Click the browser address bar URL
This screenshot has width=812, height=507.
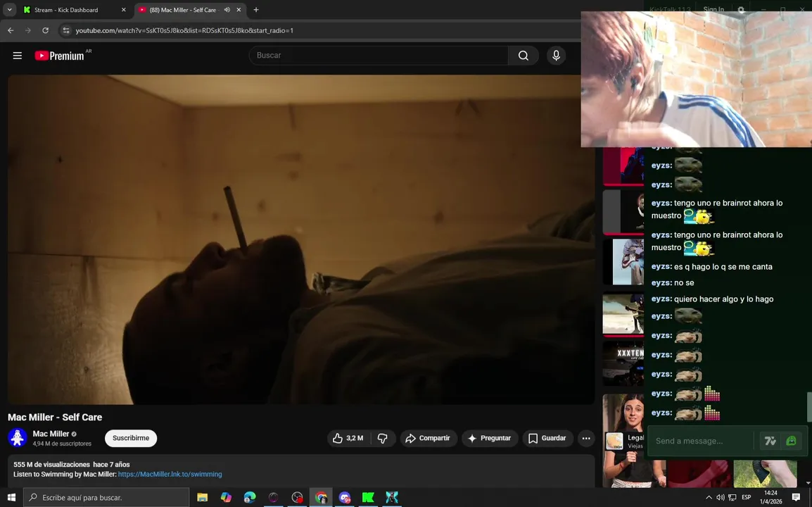(184, 30)
